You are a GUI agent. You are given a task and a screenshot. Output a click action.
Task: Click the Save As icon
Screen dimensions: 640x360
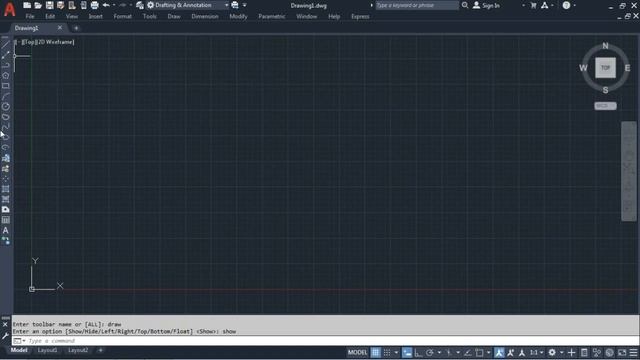click(60, 5)
